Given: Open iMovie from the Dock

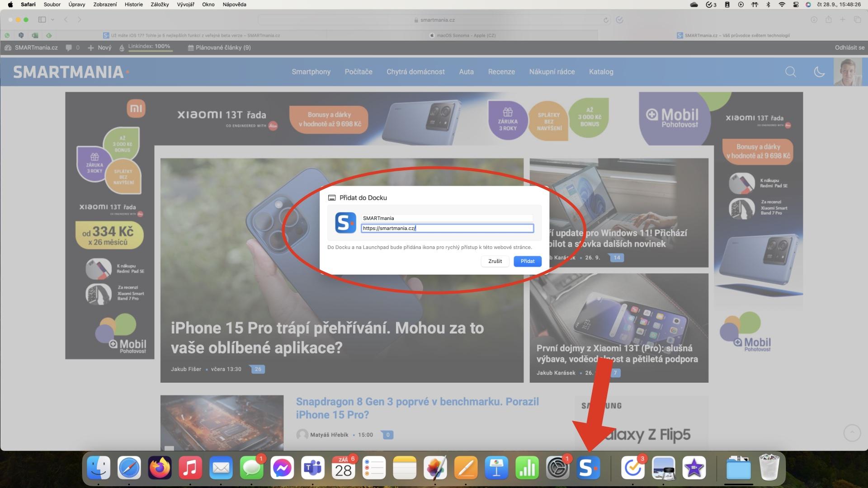Looking at the screenshot, I should (x=694, y=468).
